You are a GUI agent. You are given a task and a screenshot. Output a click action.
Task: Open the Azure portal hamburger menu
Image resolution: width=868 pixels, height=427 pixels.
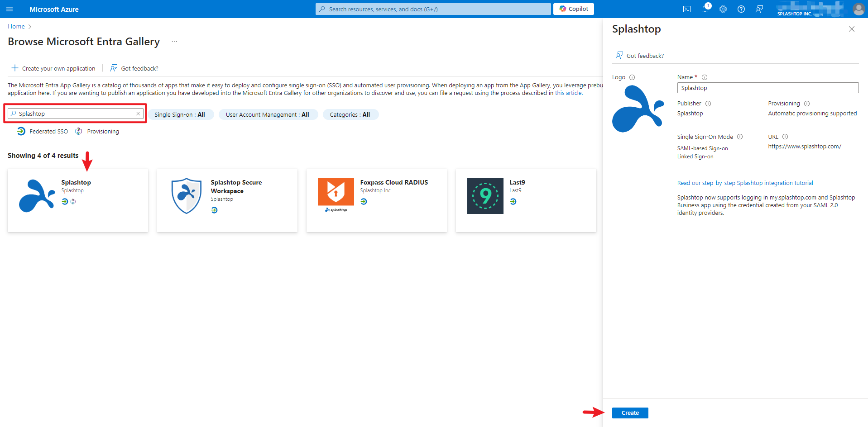pos(10,9)
